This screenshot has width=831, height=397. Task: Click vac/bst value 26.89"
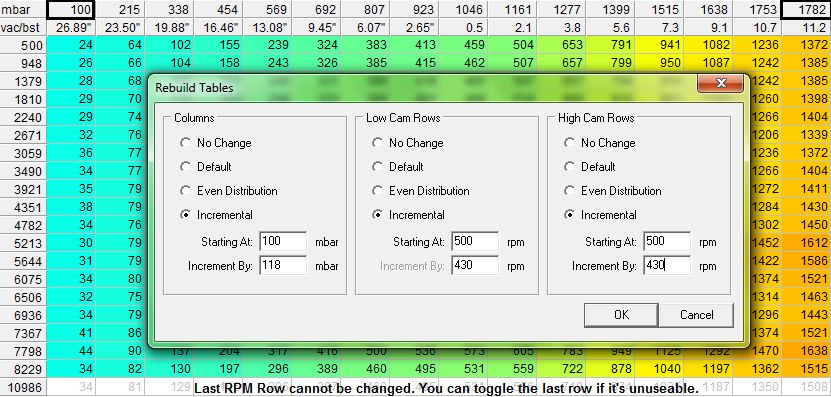[70, 27]
